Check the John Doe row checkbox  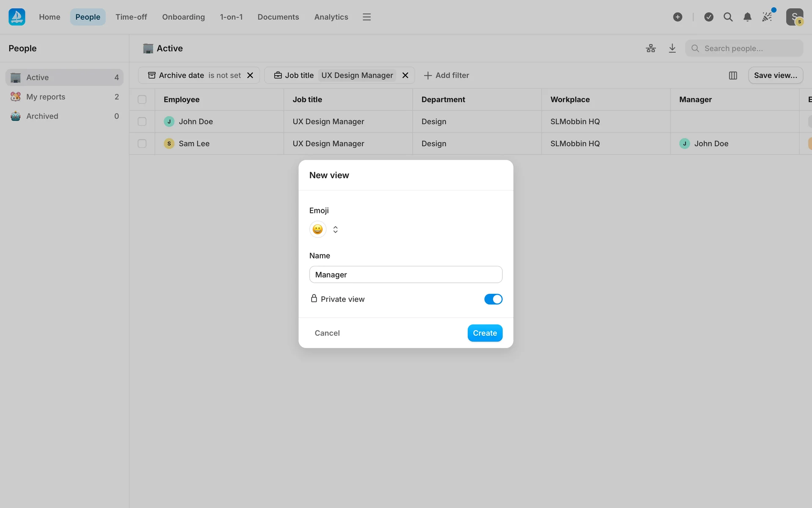(142, 121)
